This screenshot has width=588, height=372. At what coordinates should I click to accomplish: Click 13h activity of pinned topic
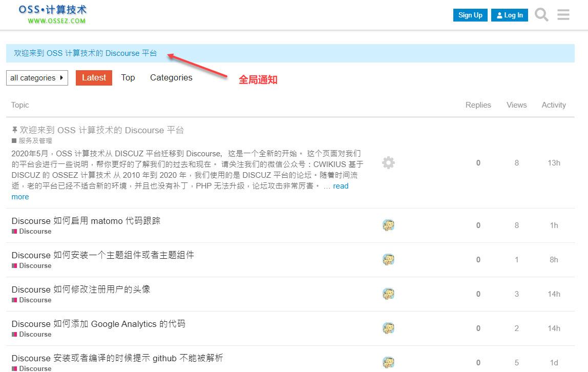554,163
